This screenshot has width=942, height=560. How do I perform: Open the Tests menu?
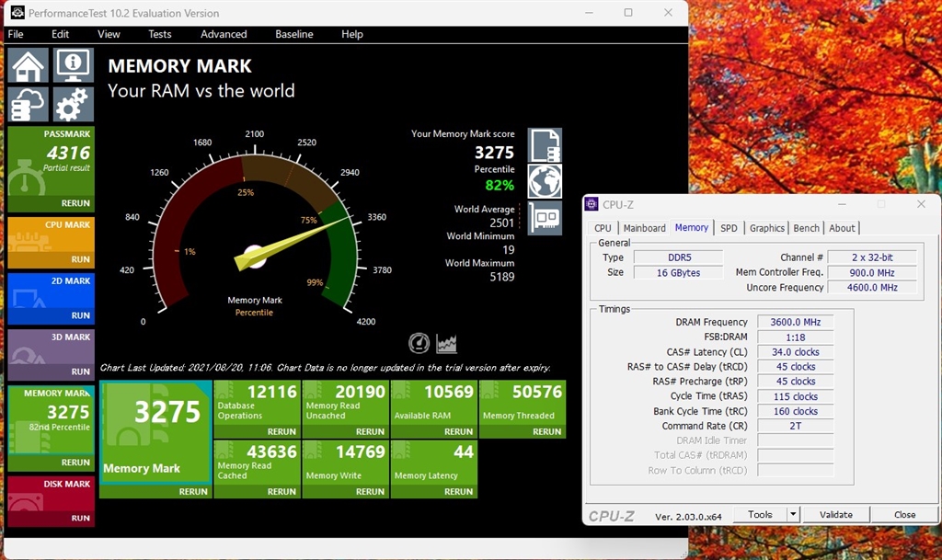pyautogui.click(x=160, y=34)
